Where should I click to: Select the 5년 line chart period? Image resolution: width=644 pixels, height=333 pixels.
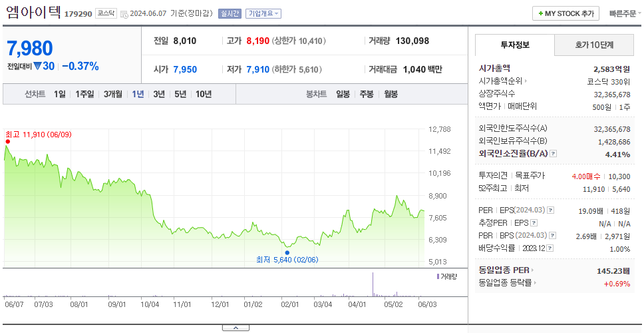[x=180, y=94]
